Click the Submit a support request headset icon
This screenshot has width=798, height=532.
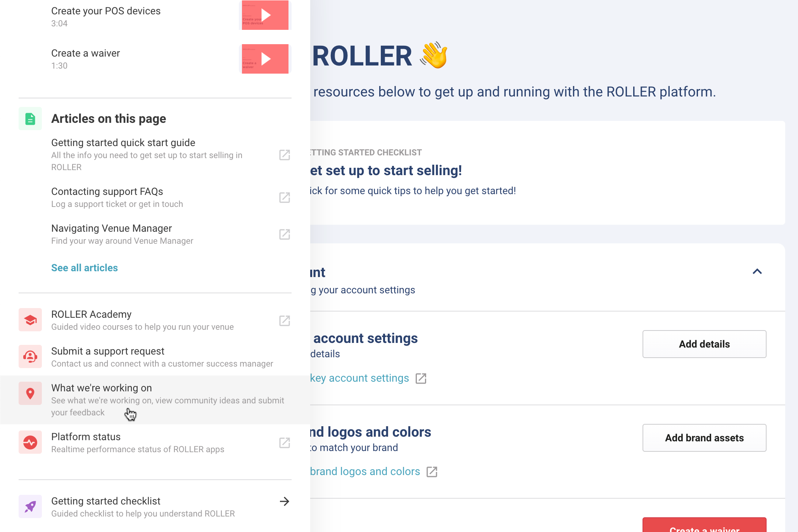pos(30,357)
